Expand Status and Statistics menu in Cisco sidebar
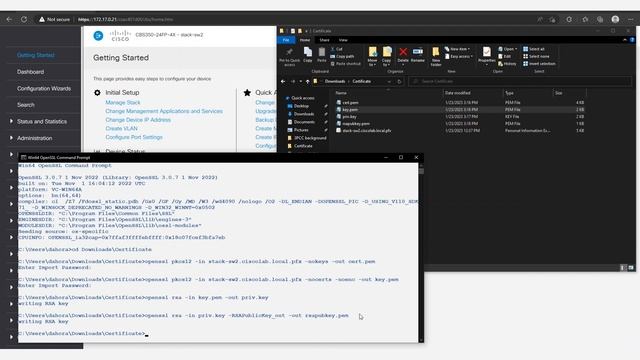640x360 pixels. 11,121
